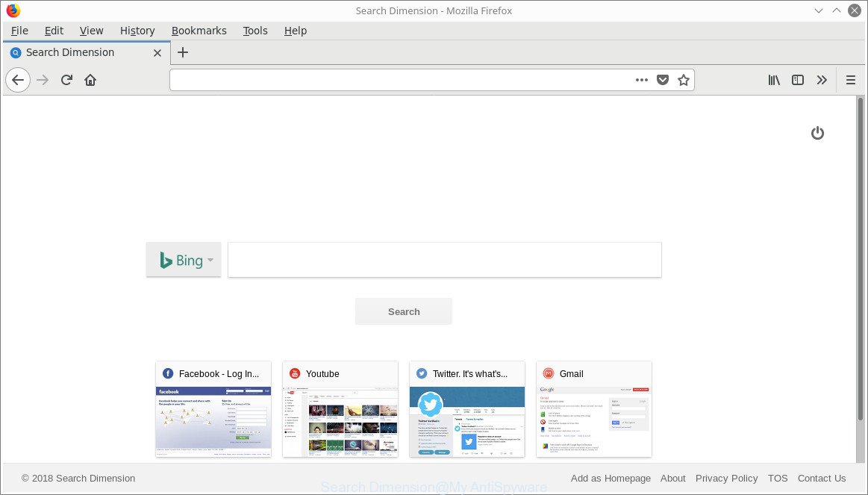Click the Add as Homepage link
868x495 pixels.
tap(611, 479)
